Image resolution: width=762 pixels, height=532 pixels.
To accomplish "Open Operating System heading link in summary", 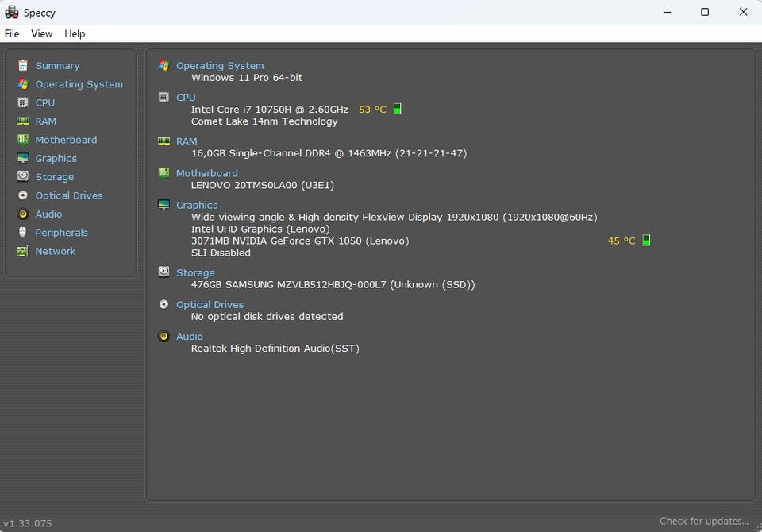I will point(220,66).
